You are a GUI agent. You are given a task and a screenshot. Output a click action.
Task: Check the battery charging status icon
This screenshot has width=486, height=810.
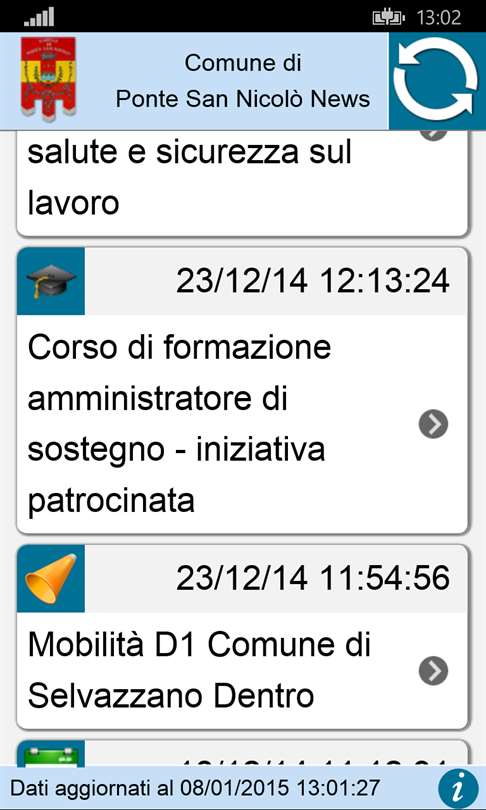tap(388, 18)
